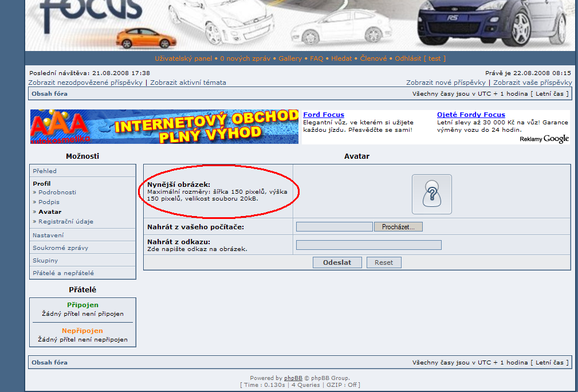Click Odhlásit to log out
Screen dimensions: 578x392
pos(407,58)
